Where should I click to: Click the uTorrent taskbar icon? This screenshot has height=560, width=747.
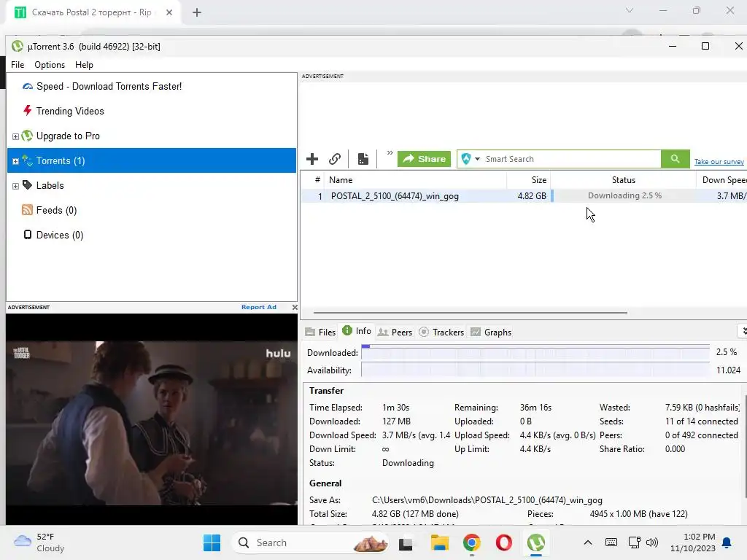coord(536,542)
